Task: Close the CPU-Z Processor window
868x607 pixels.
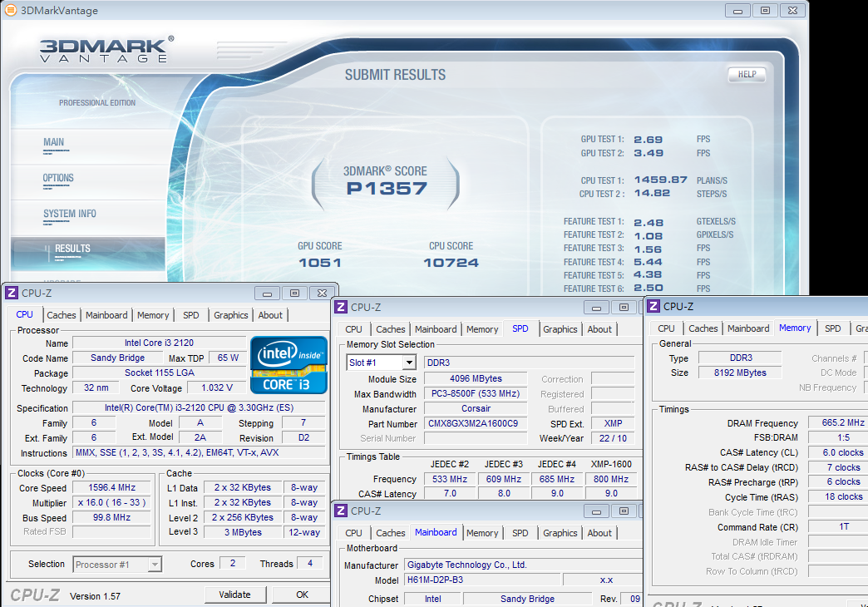Action: pyautogui.click(x=322, y=294)
